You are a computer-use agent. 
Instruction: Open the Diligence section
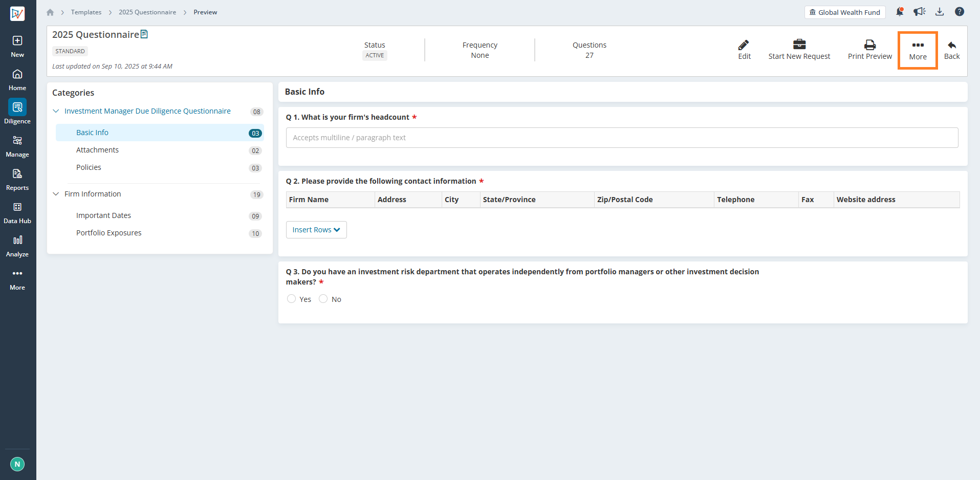17,113
